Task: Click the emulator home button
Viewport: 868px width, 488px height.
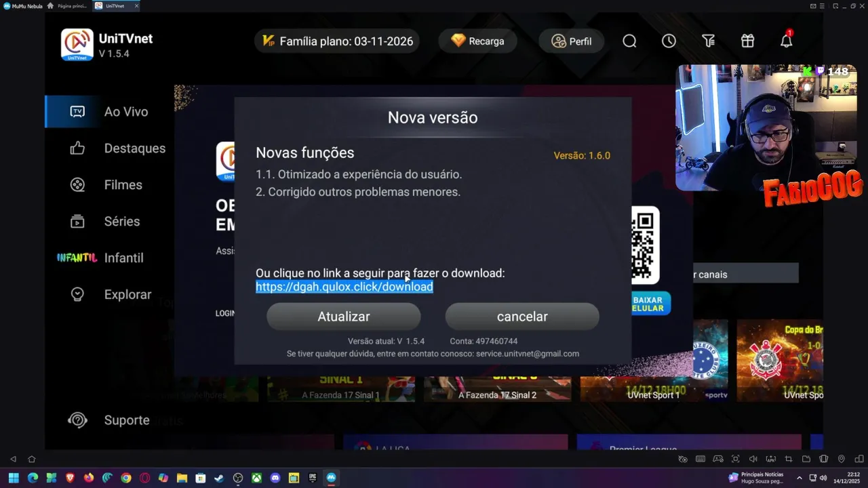Action: point(31,459)
